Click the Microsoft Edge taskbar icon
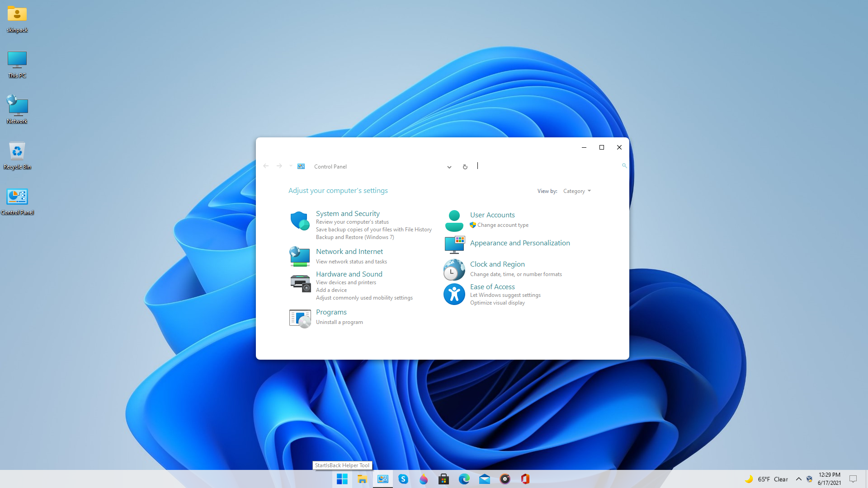This screenshot has height=488, width=868. coord(464,479)
